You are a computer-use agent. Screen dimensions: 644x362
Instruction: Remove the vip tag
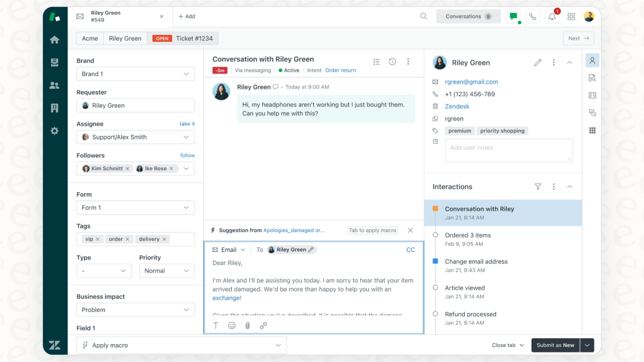99,239
